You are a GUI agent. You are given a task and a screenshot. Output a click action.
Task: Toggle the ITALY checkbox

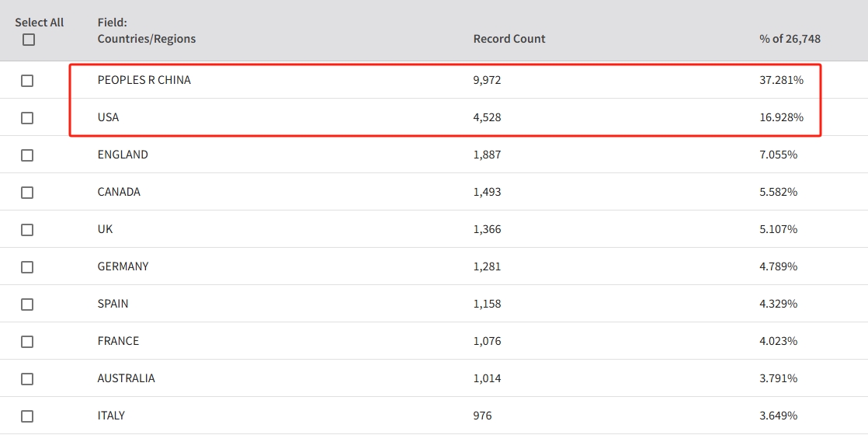[x=27, y=416]
